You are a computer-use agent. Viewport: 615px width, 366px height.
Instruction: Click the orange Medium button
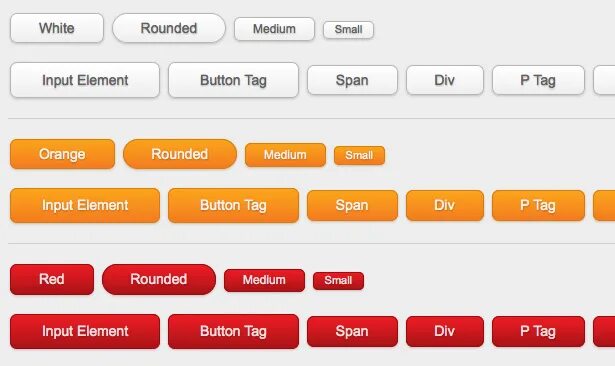(285, 155)
